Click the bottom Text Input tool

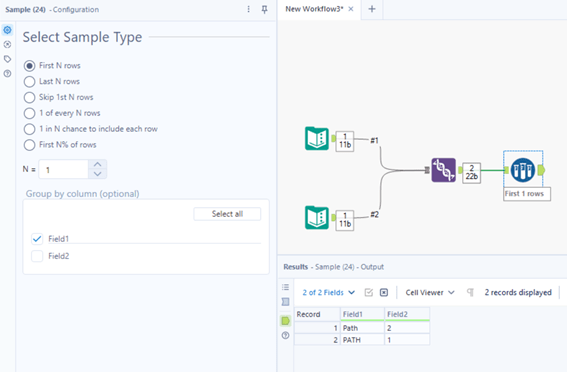point(317,218)
